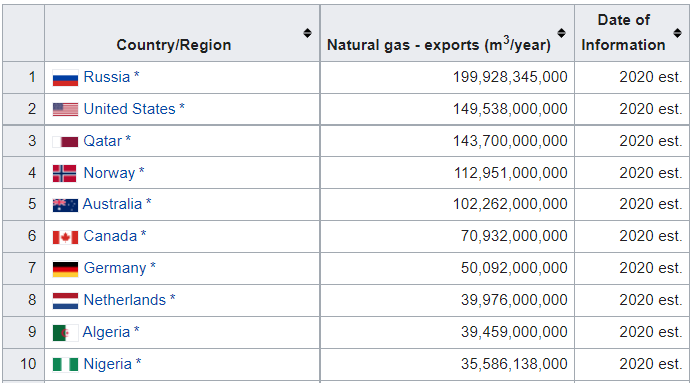This screenshot has height=383, width=694.
Task: Click '2020 est.' in Algeria row
Action: [x=651, y=332]
